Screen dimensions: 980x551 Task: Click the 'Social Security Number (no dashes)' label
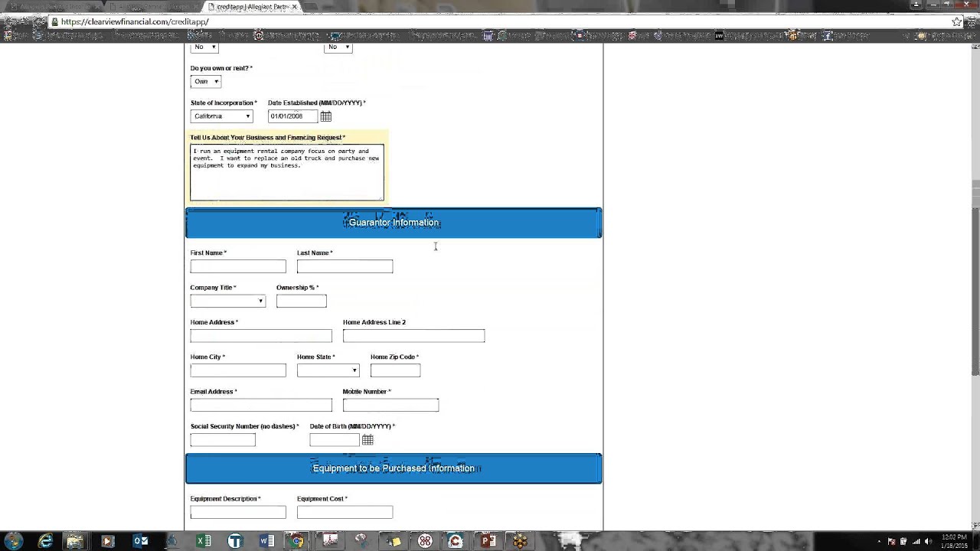pos(245,426)
